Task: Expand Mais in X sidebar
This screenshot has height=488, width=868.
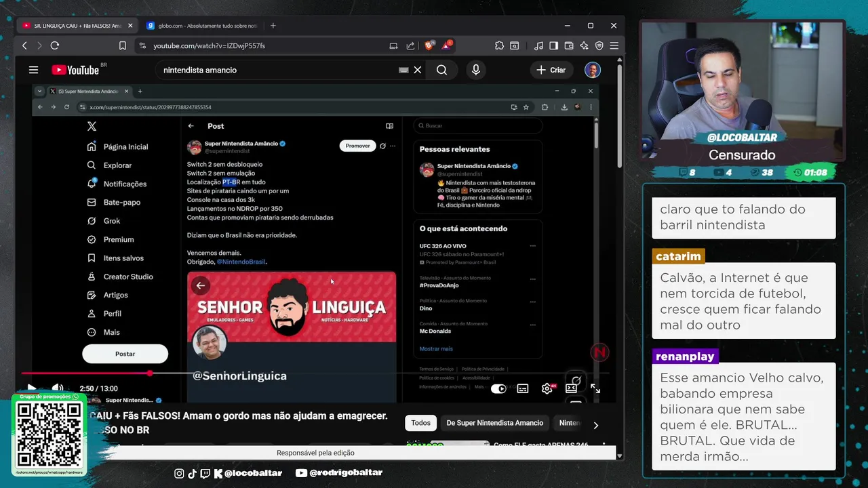Action: pos(103,332)
